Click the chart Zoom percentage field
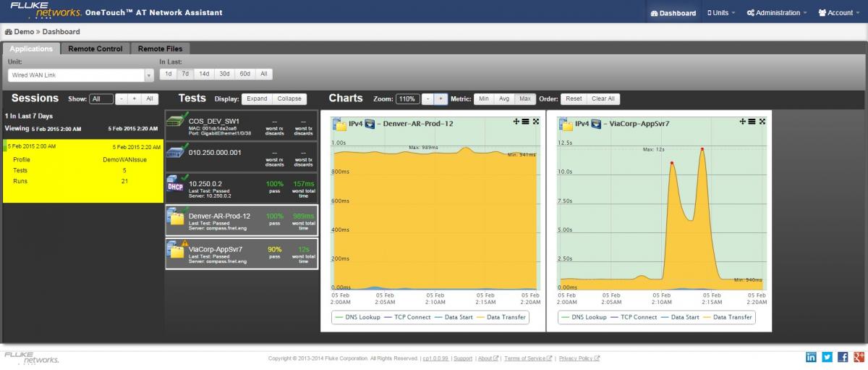The width and height of the screenshot is (868, 370). (407, 98)
